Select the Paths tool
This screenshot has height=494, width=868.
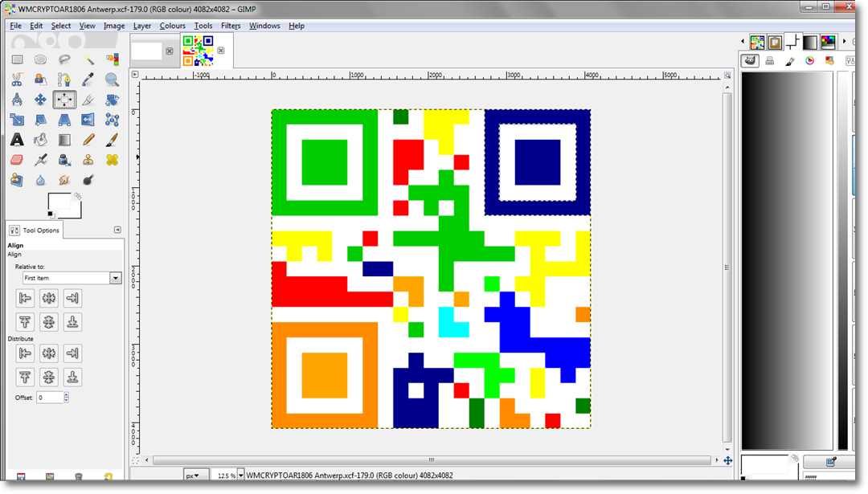coord(64,80)
